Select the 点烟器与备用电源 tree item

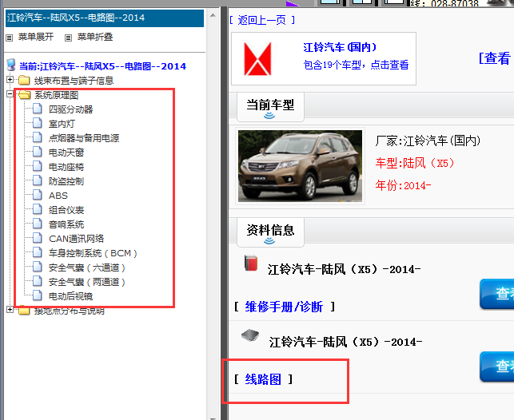pos(84,138)
